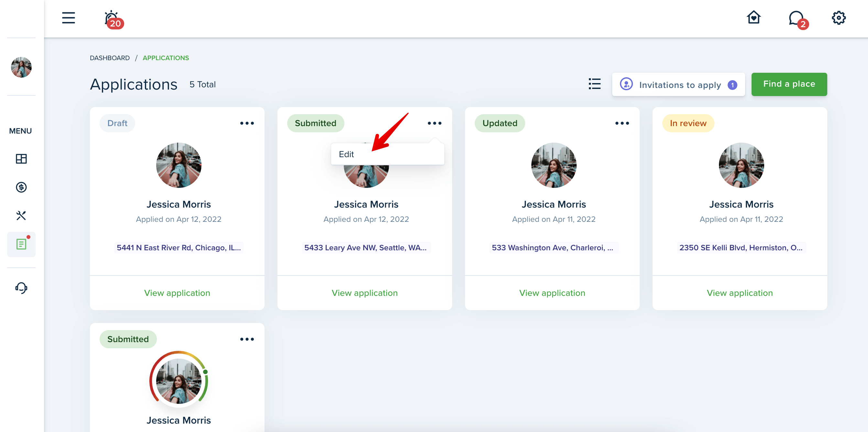Open maintenance tools icon in sidebar
The image size is (868, 432).
(x=21, y=215)
